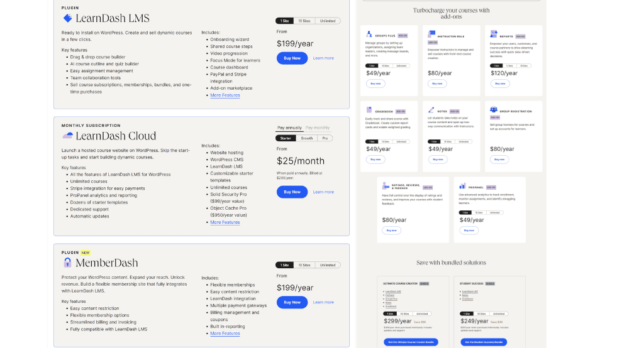Click the Ratings, Reviews & Feedback icon

386,185
